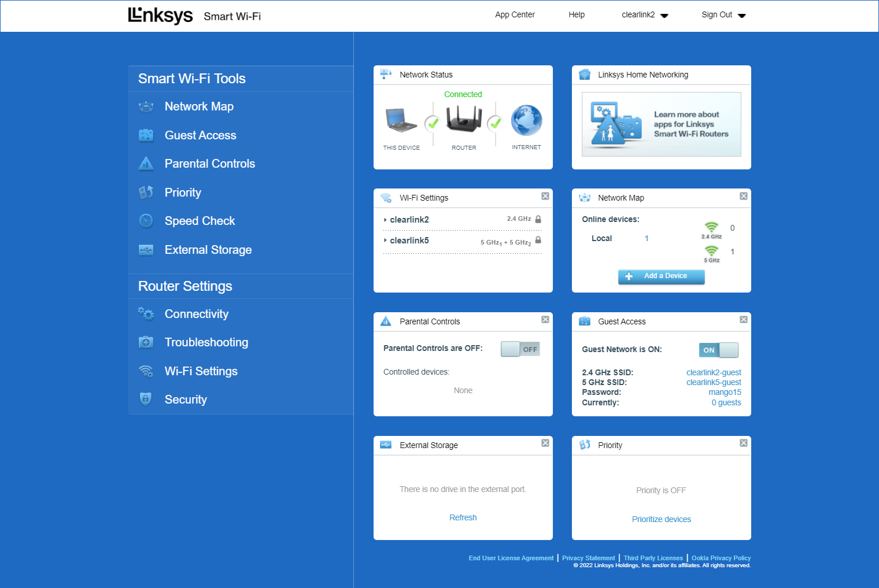Click the Add a Device button
Viewport: 879px width, 588px height.
click(x=662, y=276)
